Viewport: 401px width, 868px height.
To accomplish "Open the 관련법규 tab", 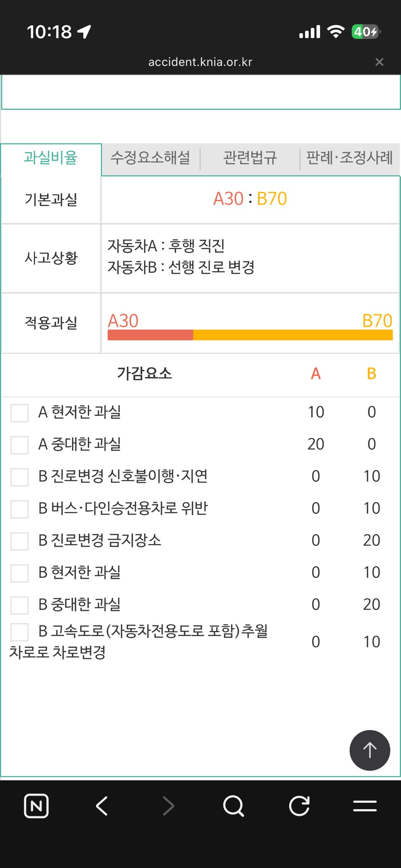I will click(x=250, y=158).
